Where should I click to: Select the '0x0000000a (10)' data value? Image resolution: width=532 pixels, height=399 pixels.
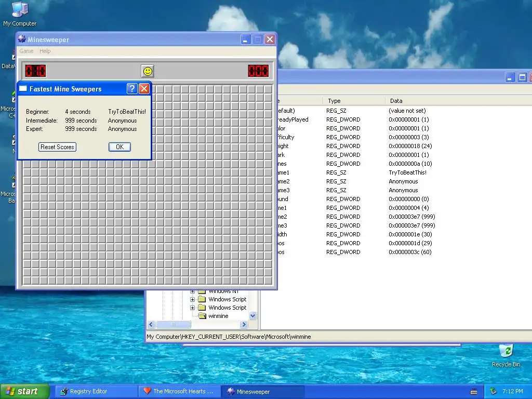(x=410, y=164)
